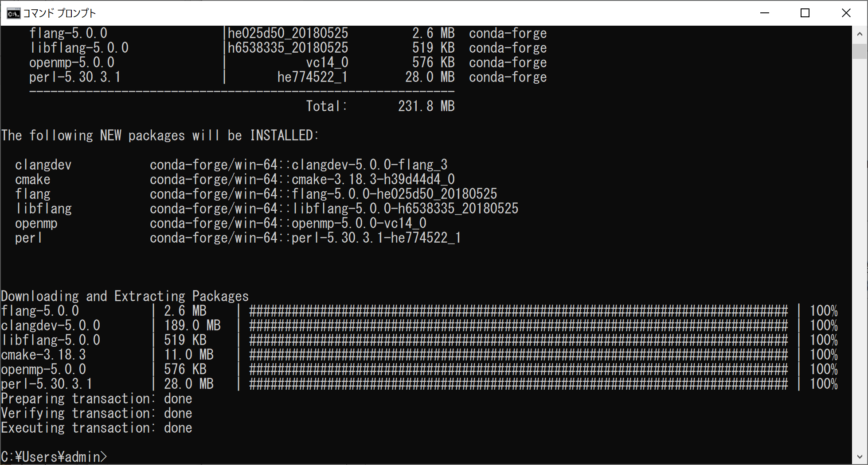Click the "openmp" package name in install list

(36, 223)
